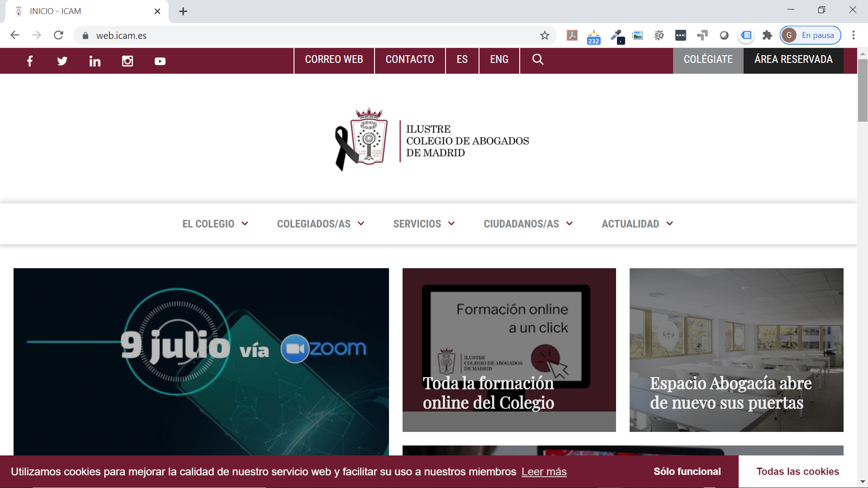Follow the Leer más cookie link
This screenshot has height=488, width=868.
click(544, 472)
